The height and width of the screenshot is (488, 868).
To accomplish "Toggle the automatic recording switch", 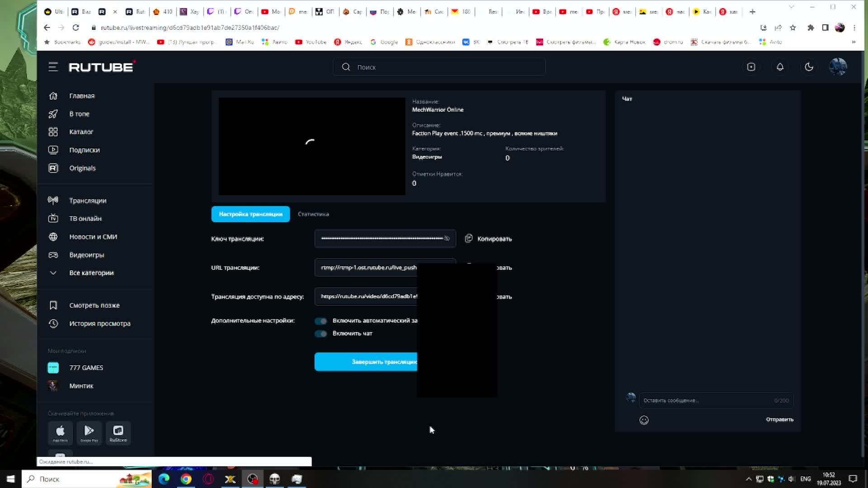I will [321, 321].
